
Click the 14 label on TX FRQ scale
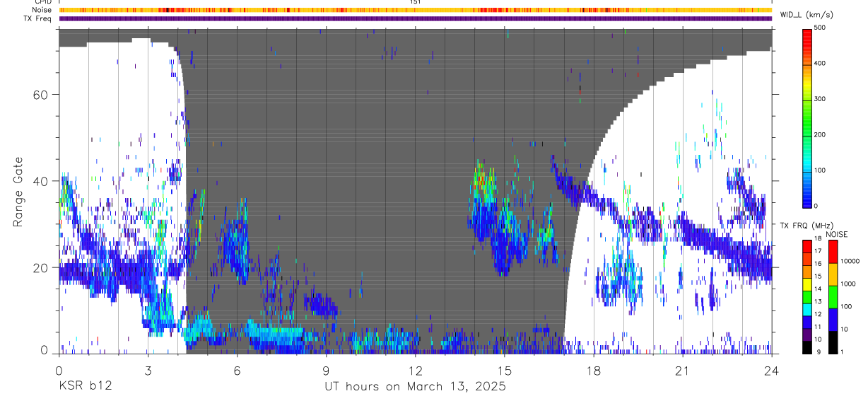[819, 289]
